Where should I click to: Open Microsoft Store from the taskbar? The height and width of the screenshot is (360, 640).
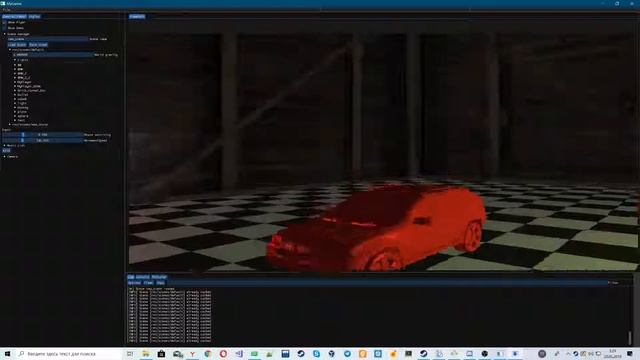[161, 354]
